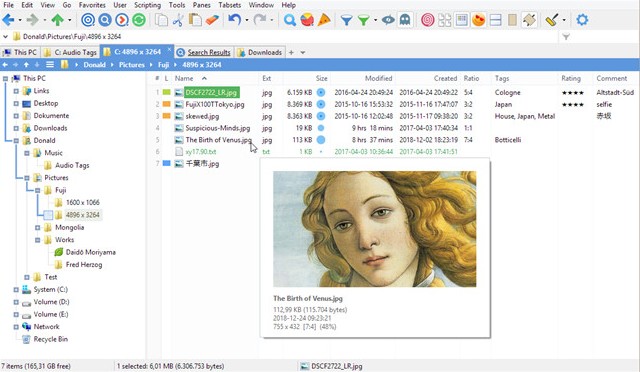This screenshot has width=640, height=372.
Task: Click the Copy icon in toolbar
Action: pos(162,20)
